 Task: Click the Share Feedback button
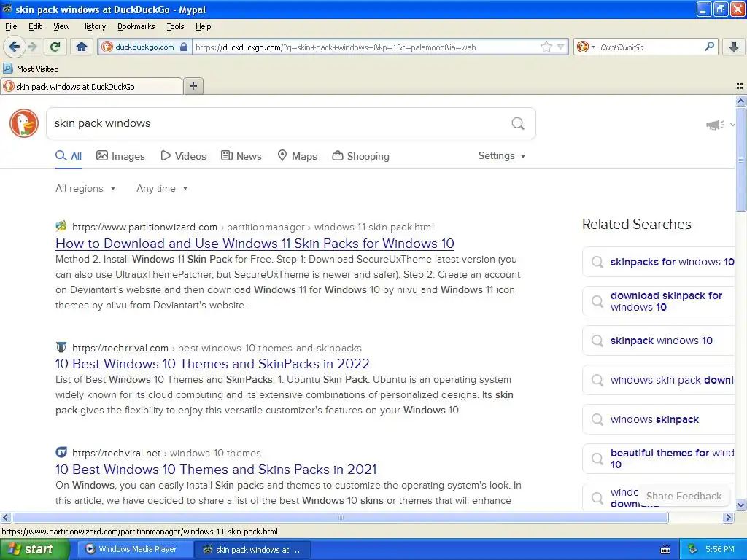point(684,496)
